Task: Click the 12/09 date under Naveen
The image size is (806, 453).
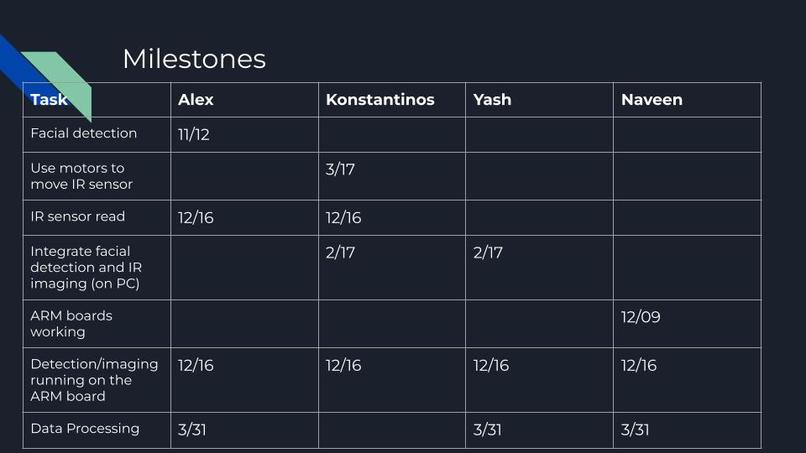Action: (x=640, y=317)
